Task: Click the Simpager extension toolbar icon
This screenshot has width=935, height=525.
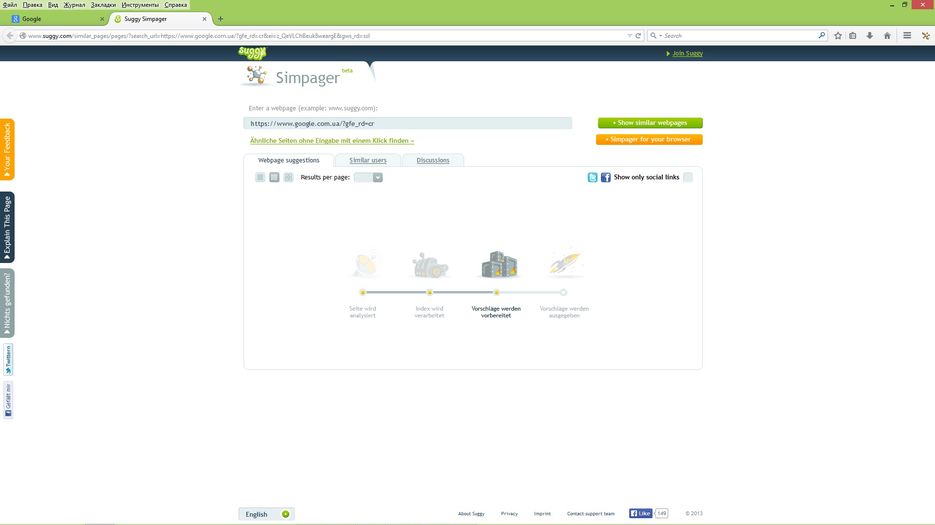Action: (925, 36)
